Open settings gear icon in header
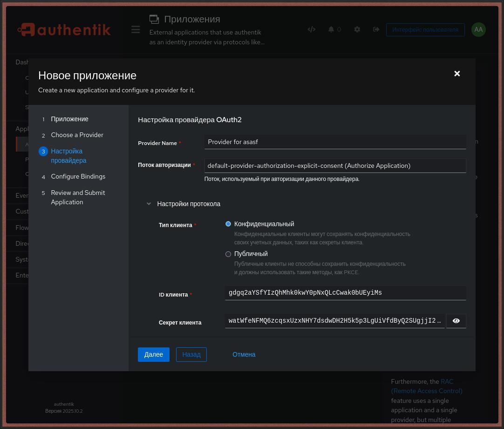 click(x=357, y=29)
